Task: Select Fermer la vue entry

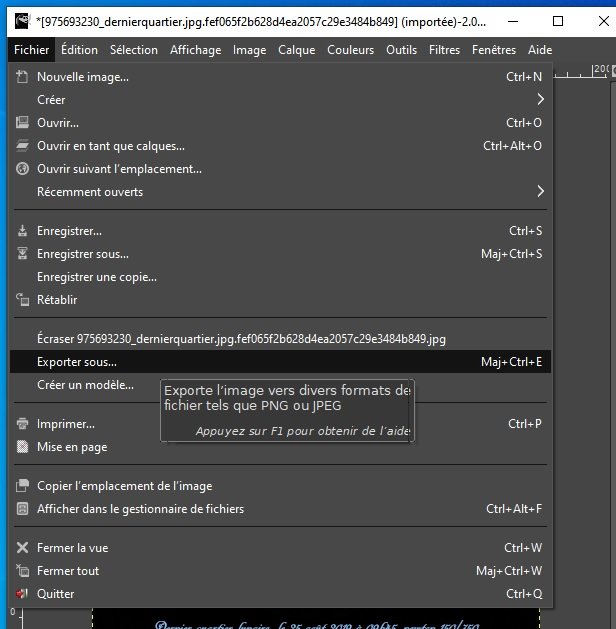Action: point(280,548)
